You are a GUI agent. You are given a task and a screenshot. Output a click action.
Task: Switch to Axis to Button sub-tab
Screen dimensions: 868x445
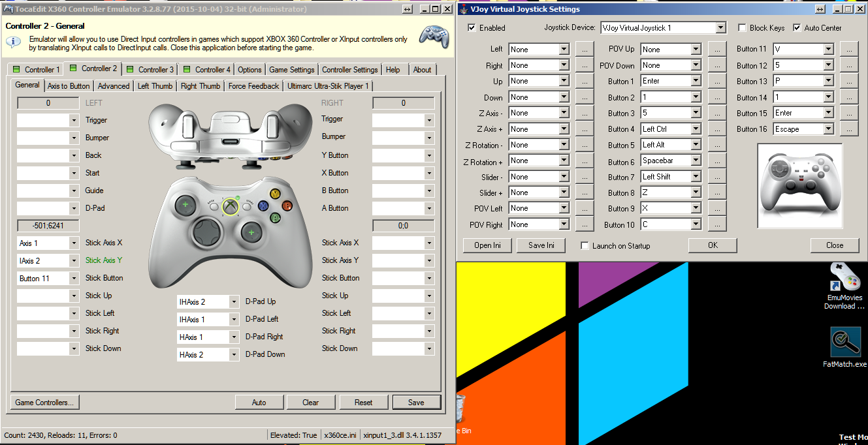click(69, 86)
